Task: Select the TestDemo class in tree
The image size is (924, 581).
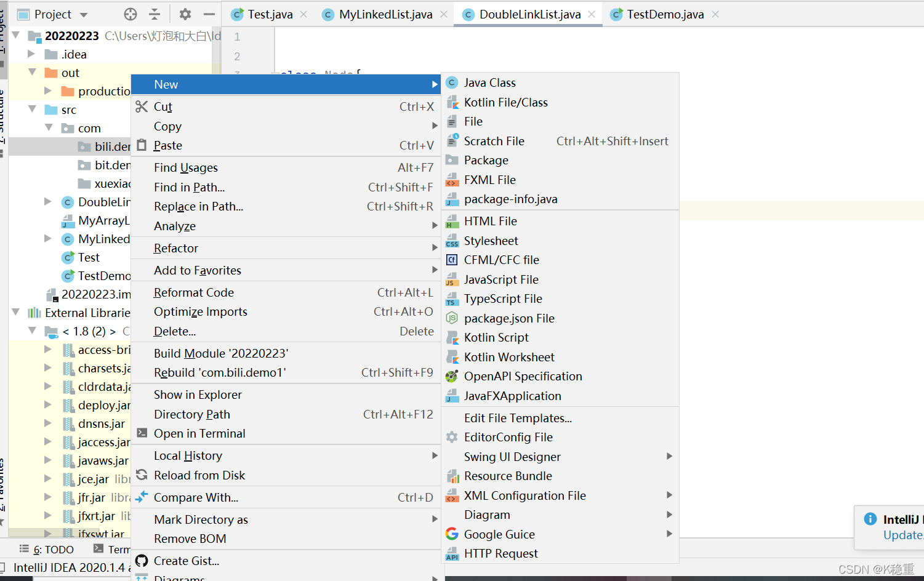Action: [x=103, y=276]
